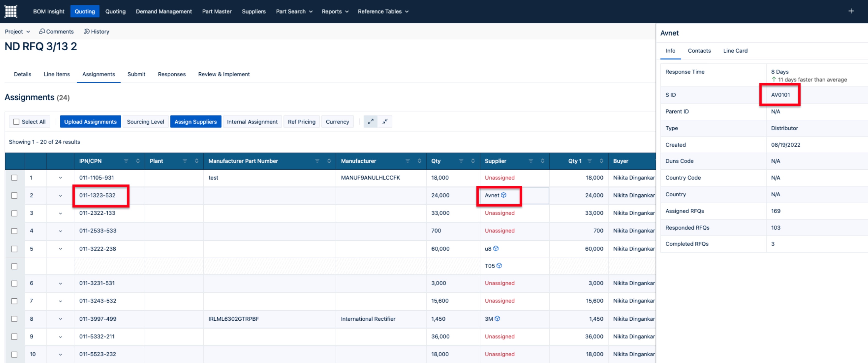Click the cube icon next to 3M
868x363 pixels.
pyautogui.click(x=497, y=318)
